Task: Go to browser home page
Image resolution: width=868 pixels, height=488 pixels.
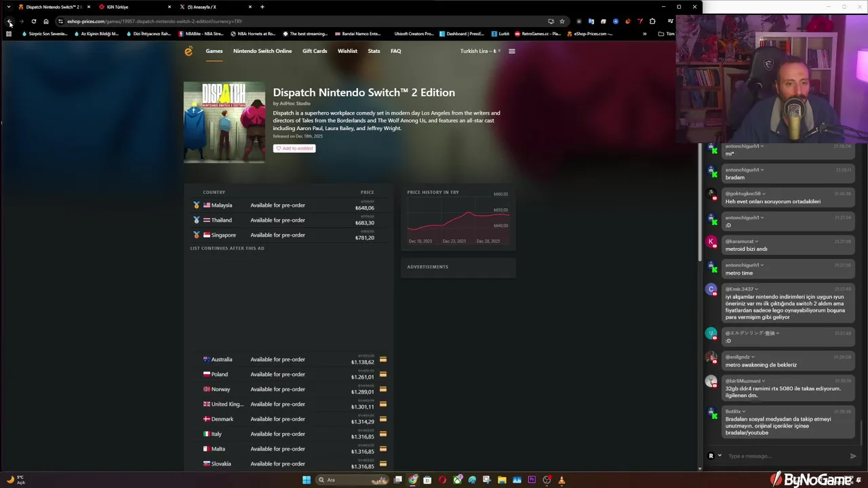Action: (46, 21)
